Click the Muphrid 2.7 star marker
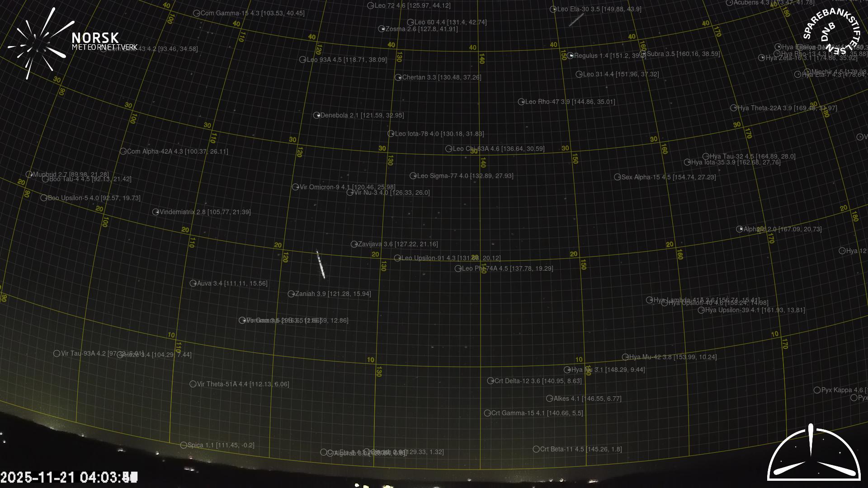This screenshot has width=868, height=488. coord(29,174)
